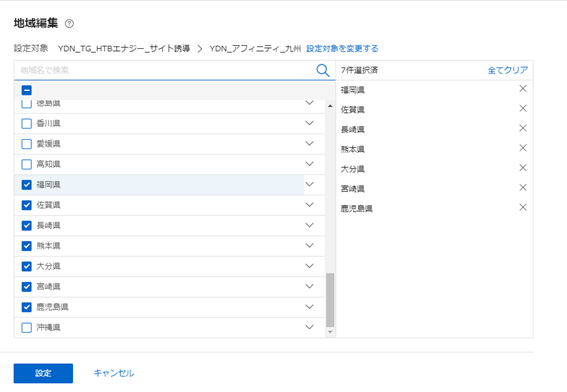Expand the 愛媛県 row chevron

click(x=310, y=144)
